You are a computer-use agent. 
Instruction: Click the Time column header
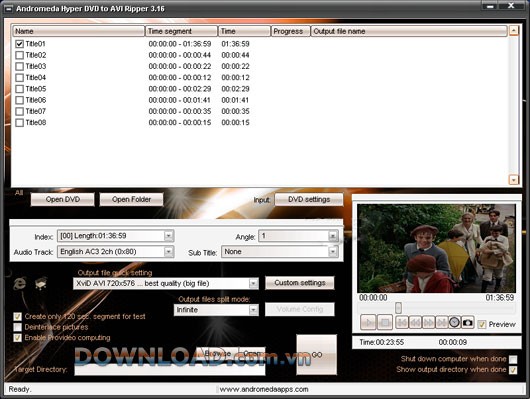[244, 31]
